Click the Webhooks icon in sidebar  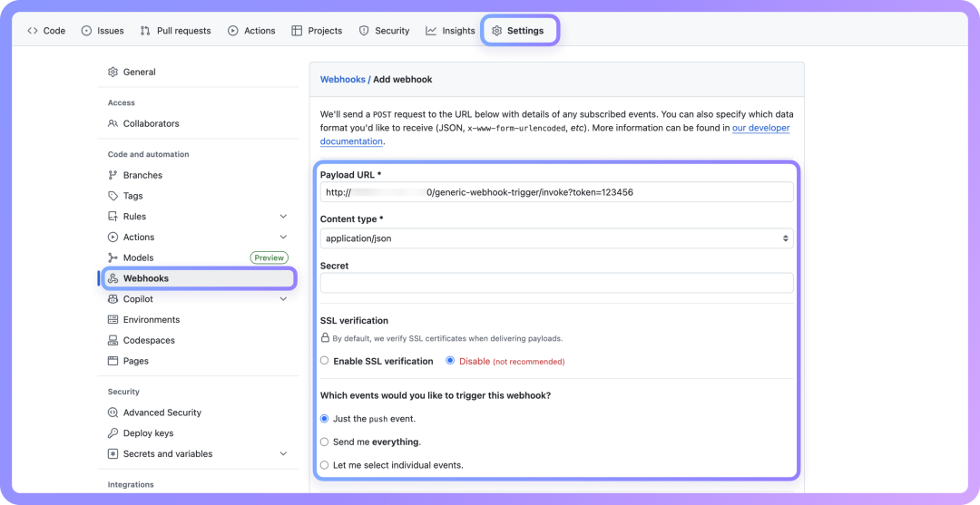coord(113,278)
